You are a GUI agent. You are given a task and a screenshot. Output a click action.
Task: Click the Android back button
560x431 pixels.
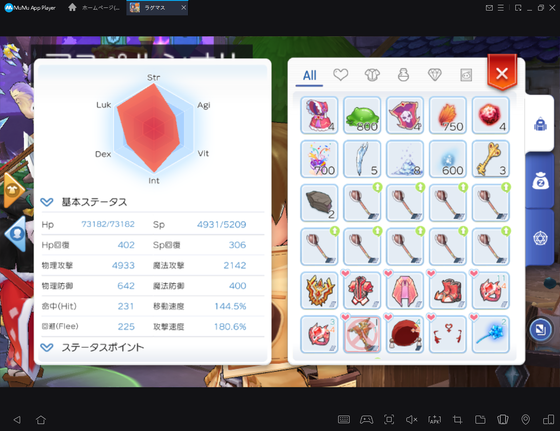tap(17, 420)
